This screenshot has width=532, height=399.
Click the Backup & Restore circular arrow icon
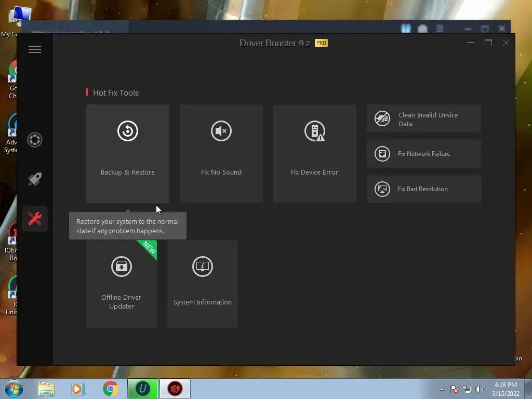(128, 131)
